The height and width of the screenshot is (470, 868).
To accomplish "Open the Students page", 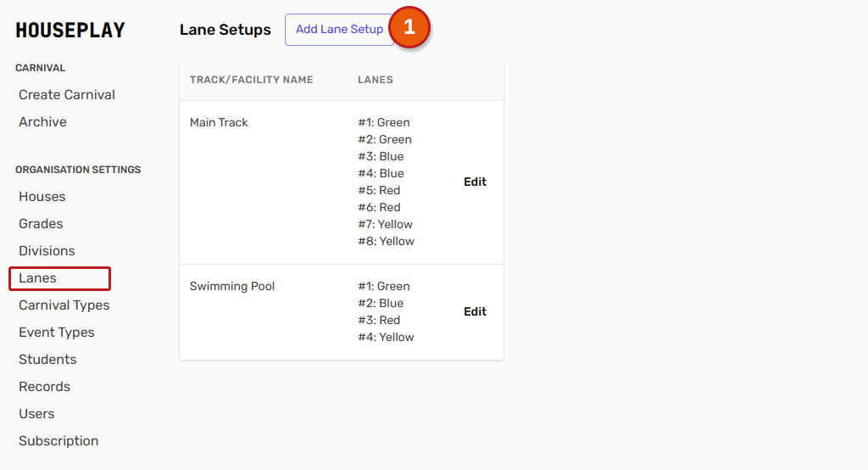I will [x=47, y=360].
